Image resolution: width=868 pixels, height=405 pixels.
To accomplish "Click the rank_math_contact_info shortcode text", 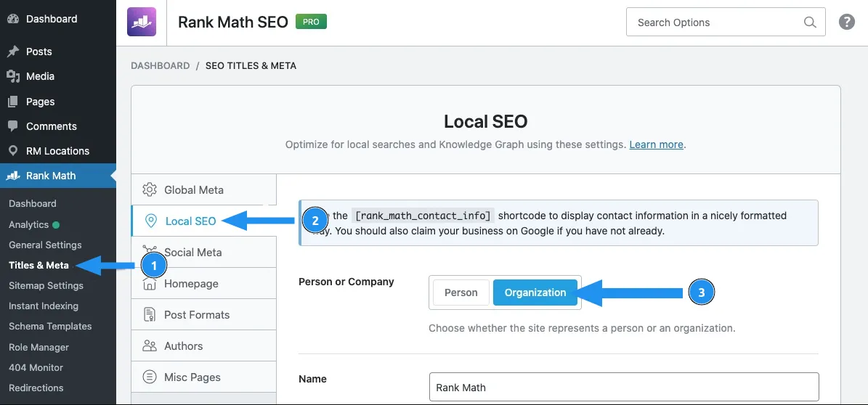I will tap(422, 216).
